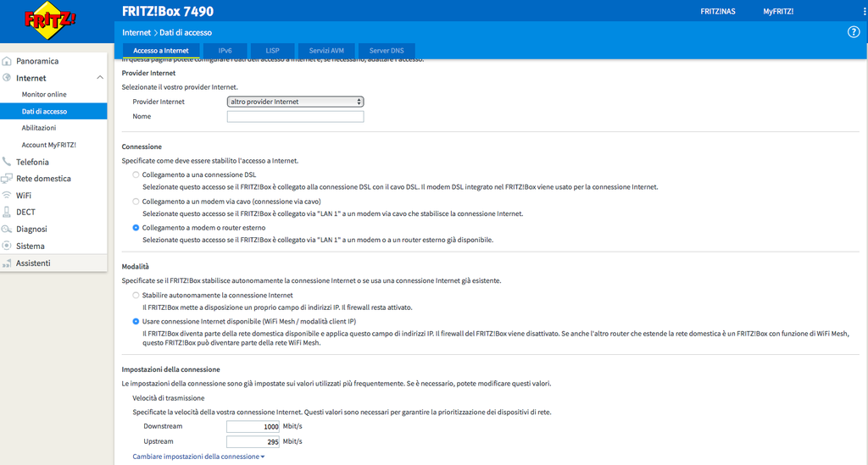Select Stabilire autonomamente la connessione Internet
Viewport: 868px width, 465px height.
pos(136,296)
